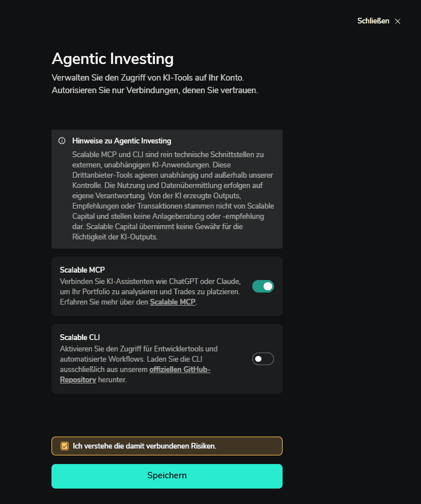The image size is (421, 504).
Task: Open the offiziellen GitHub link
Action: click(x=180, y=369)
